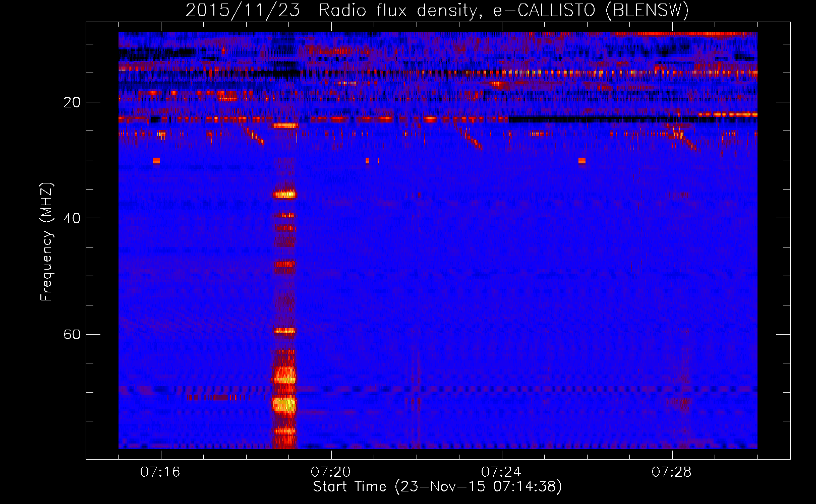The width and height of the screenshot is (816, 504).
Task: Click the 'Start Time (23-Nov-15 07:14:38)' label
Action: pos(437,487)
